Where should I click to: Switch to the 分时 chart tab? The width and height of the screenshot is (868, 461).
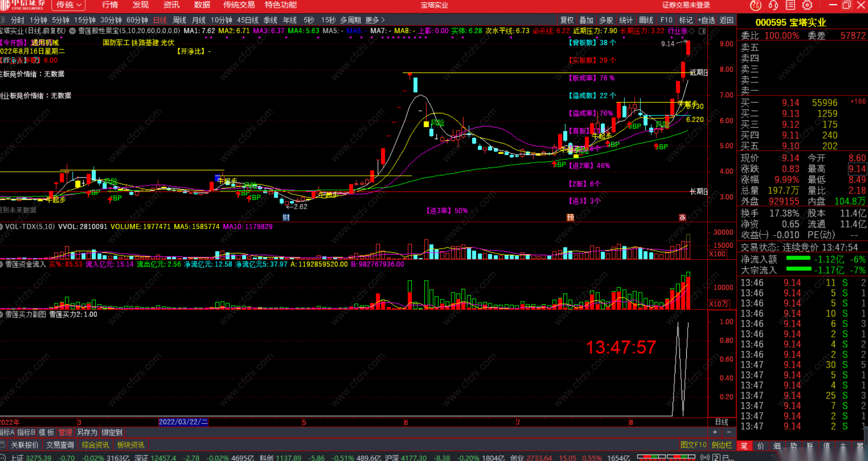coord(17,20)
